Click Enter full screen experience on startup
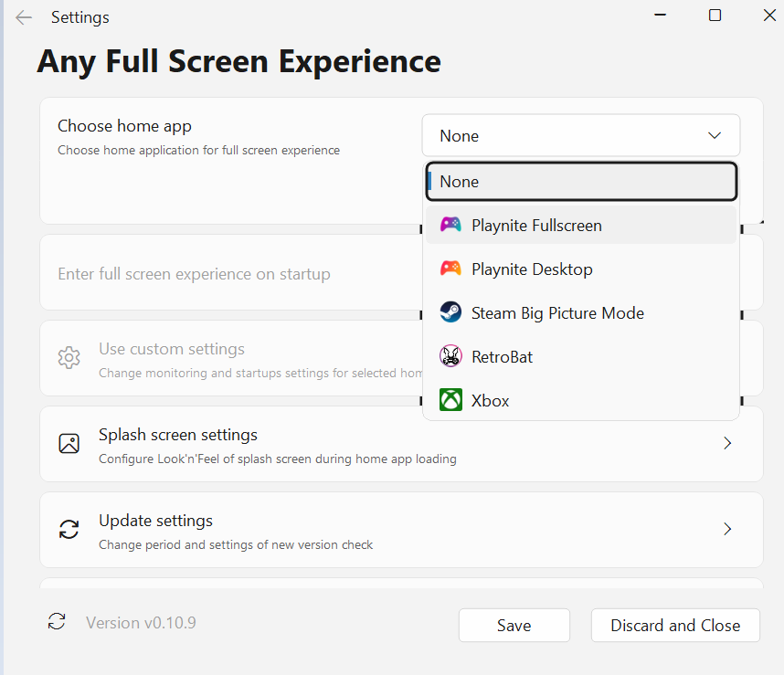 tap(194, 274)
